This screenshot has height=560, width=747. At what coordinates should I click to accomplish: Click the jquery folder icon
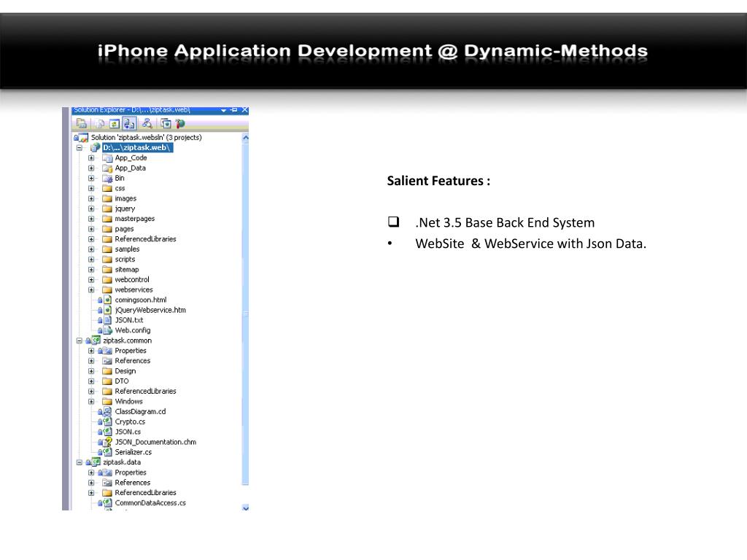coord(107,209)
